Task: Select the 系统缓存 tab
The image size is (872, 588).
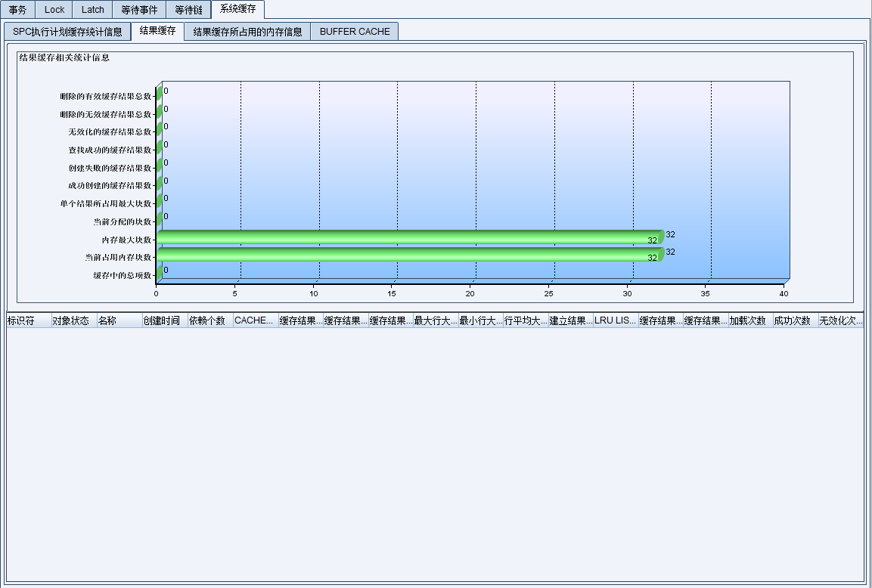Action: click(x=238, y=9)
